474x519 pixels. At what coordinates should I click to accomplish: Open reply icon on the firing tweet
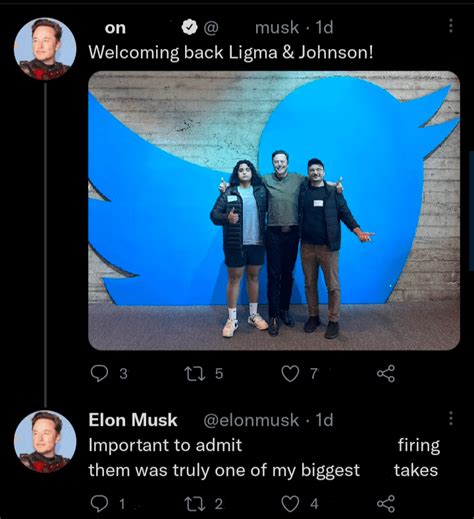click(99, 504)
